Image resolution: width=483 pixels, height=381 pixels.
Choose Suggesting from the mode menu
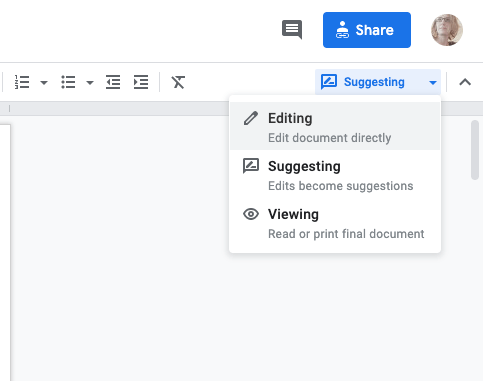pyautogui.click(x=335, y=175)
